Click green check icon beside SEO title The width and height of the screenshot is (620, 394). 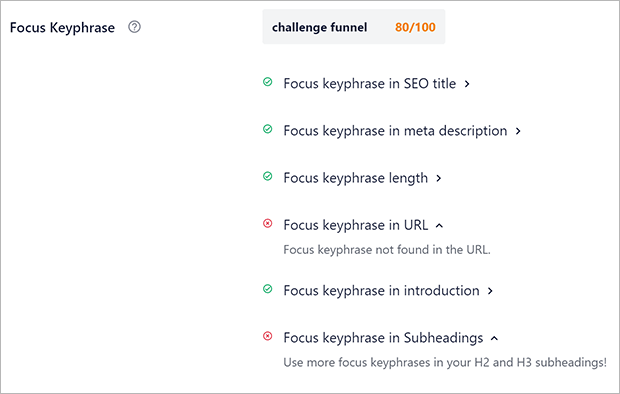coord(268,82)
